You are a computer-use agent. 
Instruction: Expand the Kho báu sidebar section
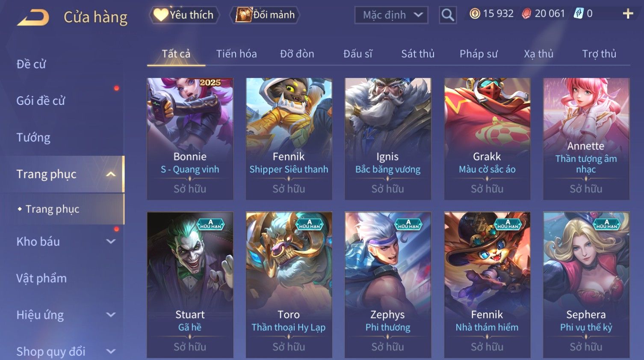111,241
